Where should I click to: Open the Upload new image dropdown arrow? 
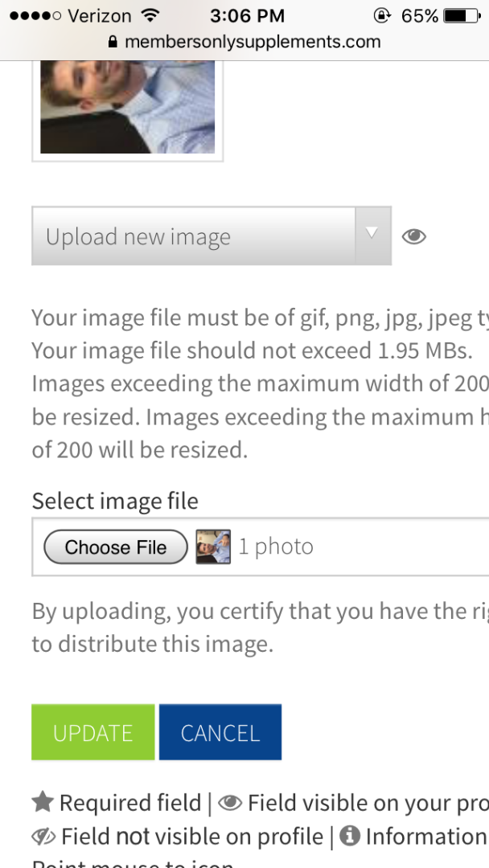point(372,235)
